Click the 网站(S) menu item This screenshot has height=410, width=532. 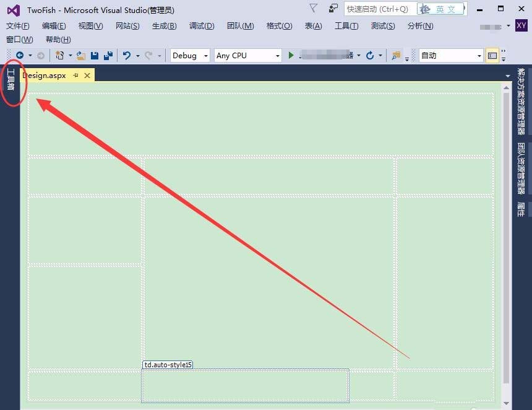127,26
